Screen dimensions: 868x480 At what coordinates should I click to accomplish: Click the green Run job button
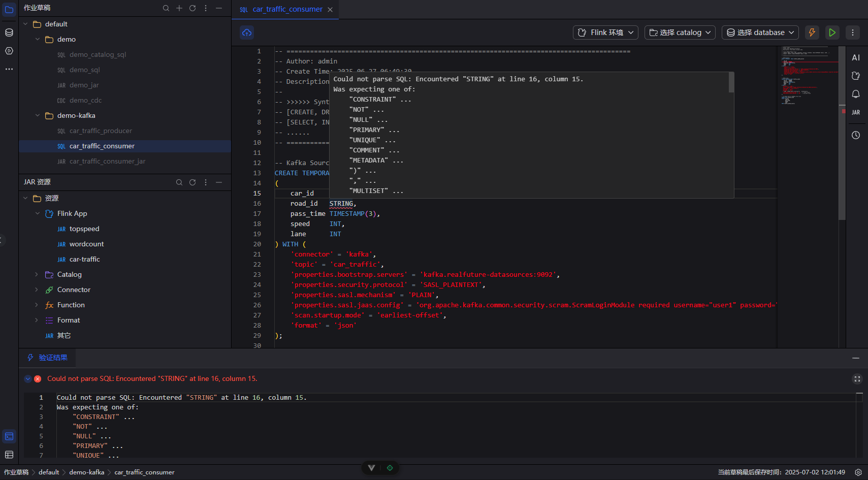click(832, 33)
